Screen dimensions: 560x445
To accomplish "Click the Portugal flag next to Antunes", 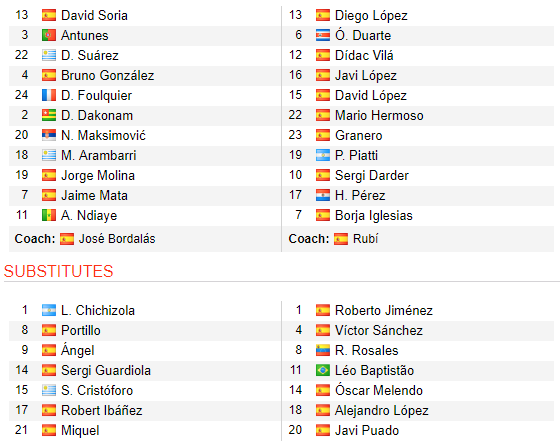I will pos(49,35).
